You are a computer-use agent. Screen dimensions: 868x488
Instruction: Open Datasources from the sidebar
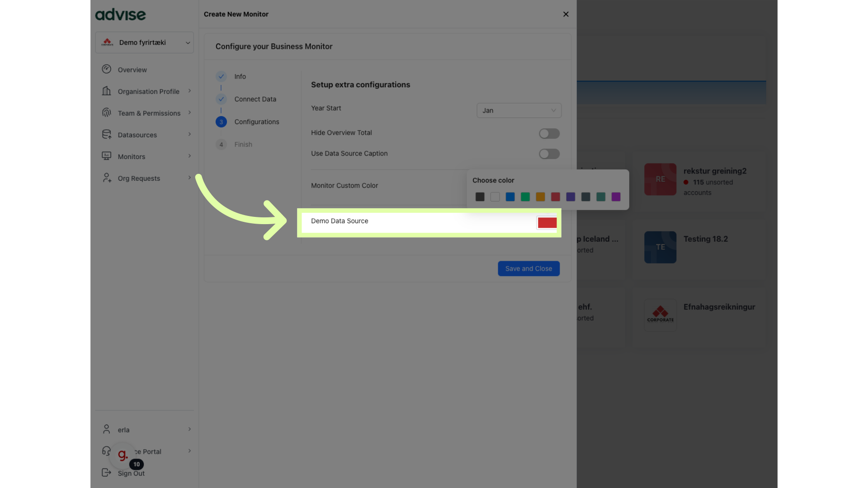[107, 134]
